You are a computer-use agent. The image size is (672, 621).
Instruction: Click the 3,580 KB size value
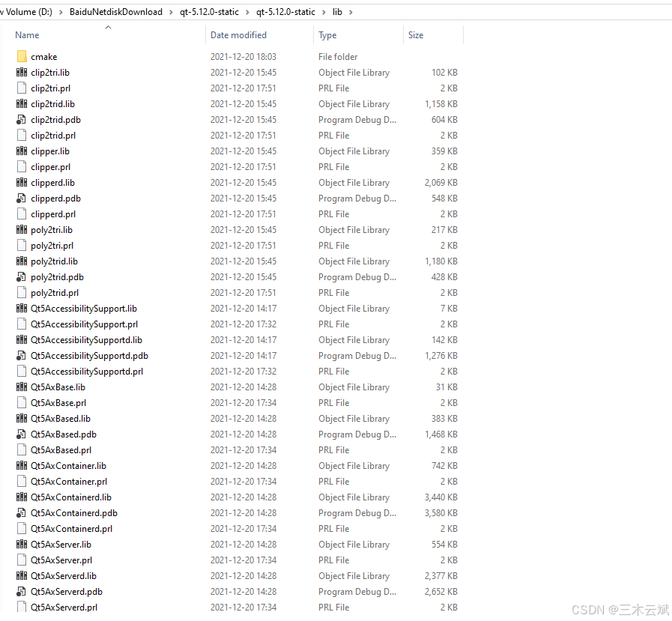click(x=441, y=513)
